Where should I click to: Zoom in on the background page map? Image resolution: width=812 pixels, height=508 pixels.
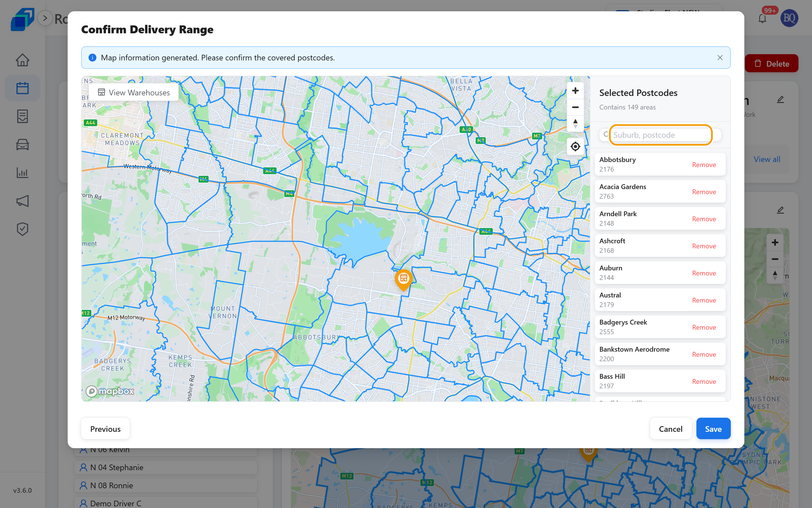tap(775, 243)
